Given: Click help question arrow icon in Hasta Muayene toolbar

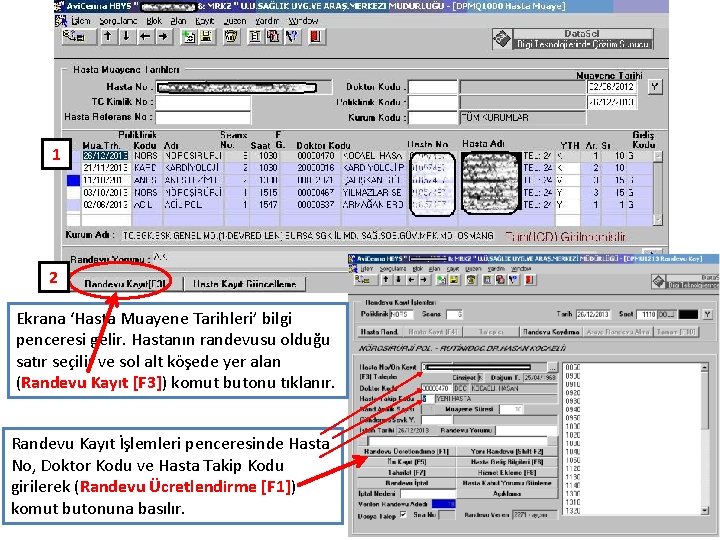Looking at the screenshot, I should click(292, 37).
